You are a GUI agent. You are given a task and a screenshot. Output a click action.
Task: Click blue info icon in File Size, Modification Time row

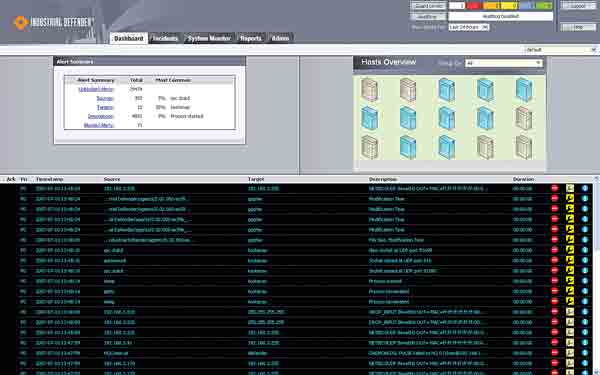click(585, 240)
